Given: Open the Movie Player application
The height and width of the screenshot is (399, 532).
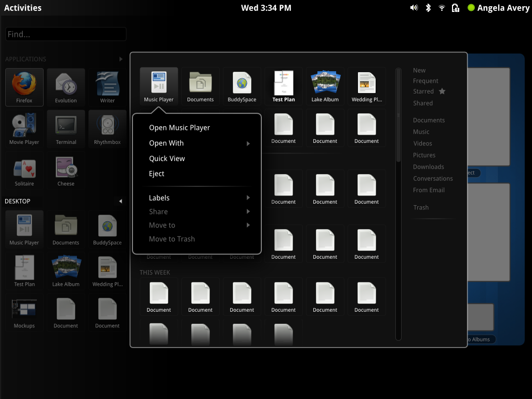Looking at the screenshot, I should (24, 128).
